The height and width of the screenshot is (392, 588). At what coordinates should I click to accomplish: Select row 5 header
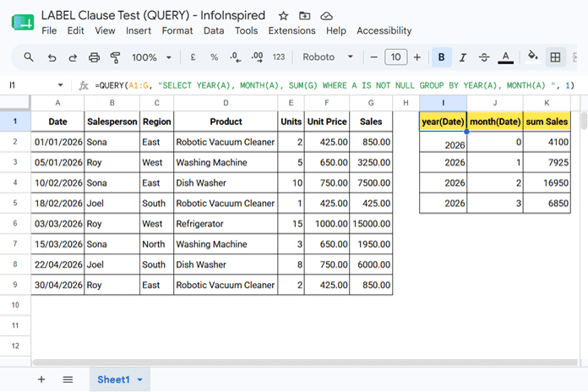tap(15, 203)
